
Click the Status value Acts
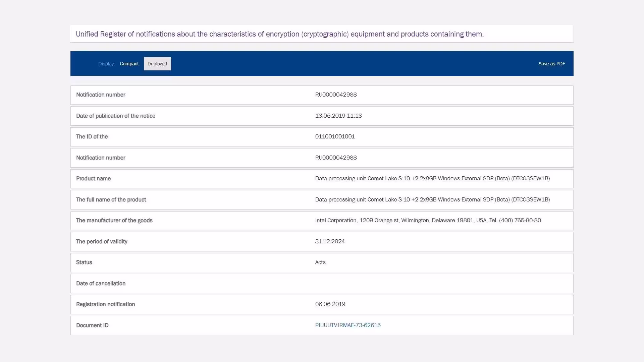coord(320,262)
